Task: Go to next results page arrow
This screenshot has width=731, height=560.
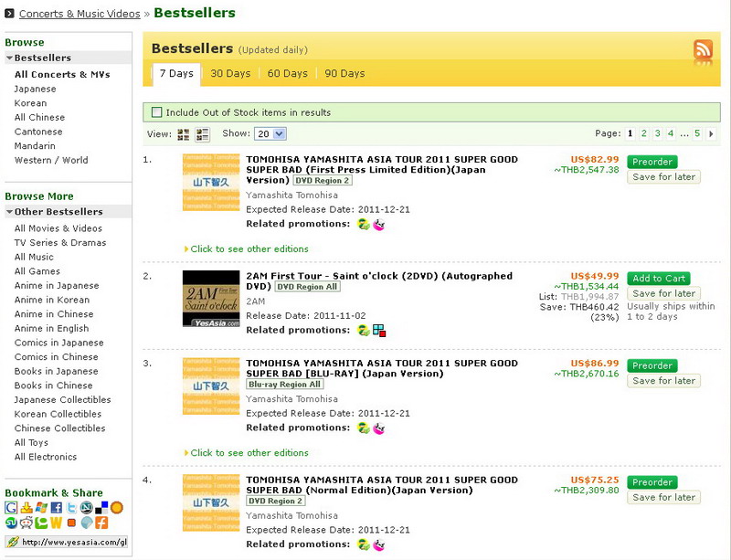Action: point(711,133)
